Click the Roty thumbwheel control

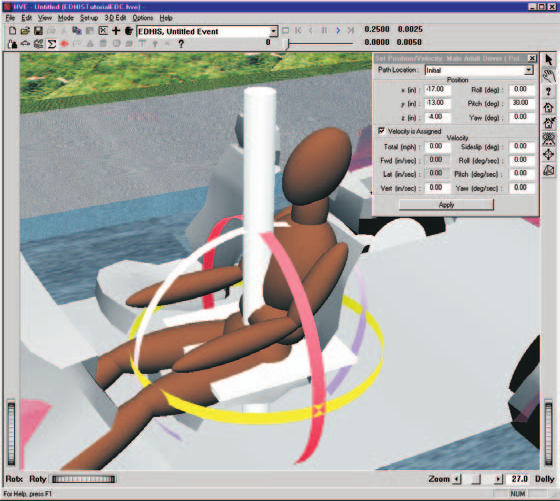click(x=84, y=479)
